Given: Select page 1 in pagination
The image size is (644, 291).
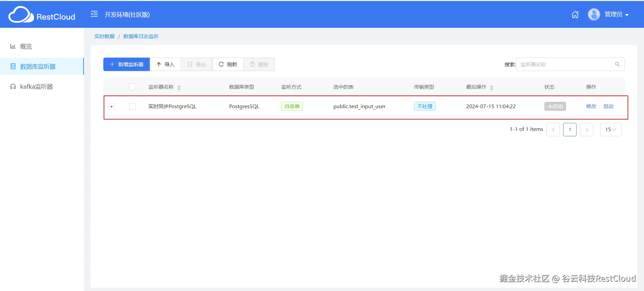Looking at the screenshot, I should 570,130.
